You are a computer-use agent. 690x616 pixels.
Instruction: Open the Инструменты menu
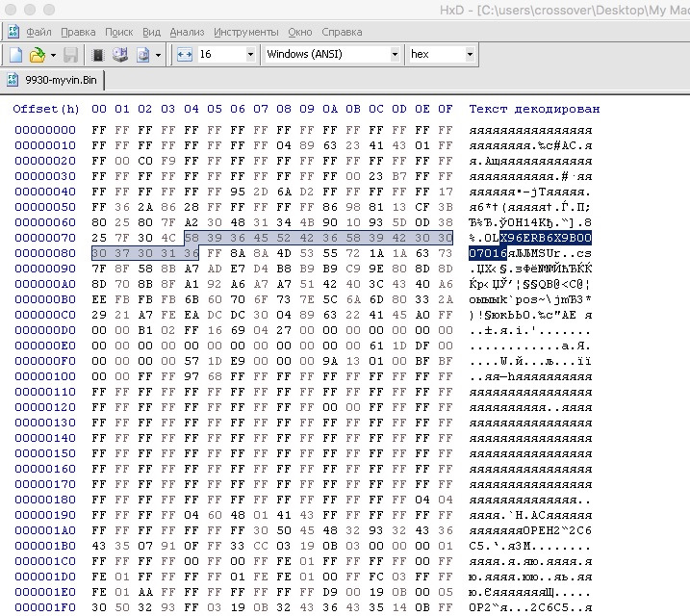(246, 32)
